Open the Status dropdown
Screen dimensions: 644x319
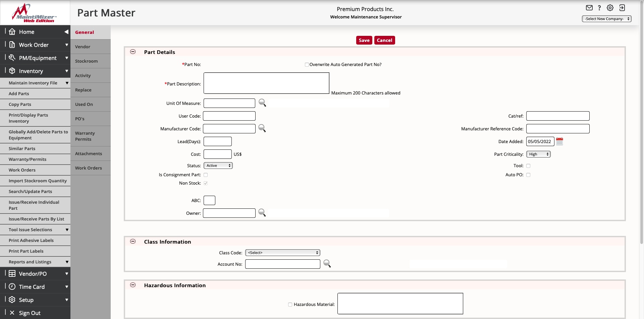218,165
